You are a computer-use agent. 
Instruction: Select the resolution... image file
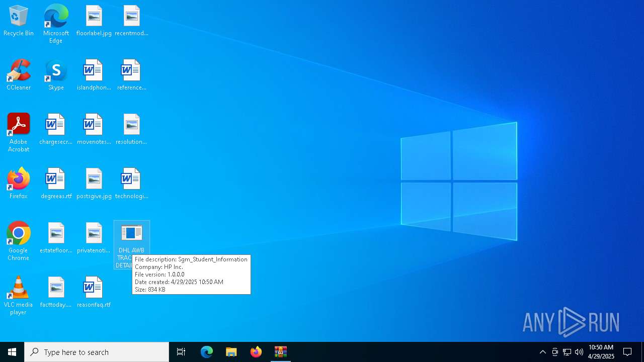(x=131, y=130)
